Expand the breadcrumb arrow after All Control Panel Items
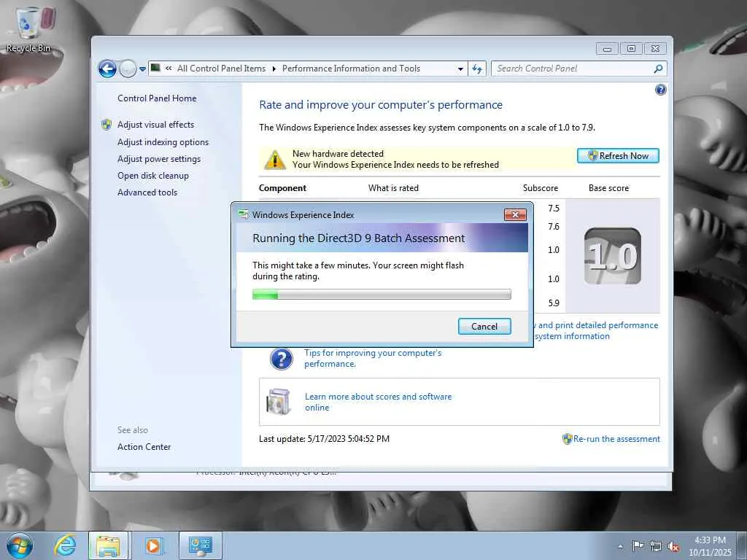This screenshot has width=747, height=560. [274, 69]
